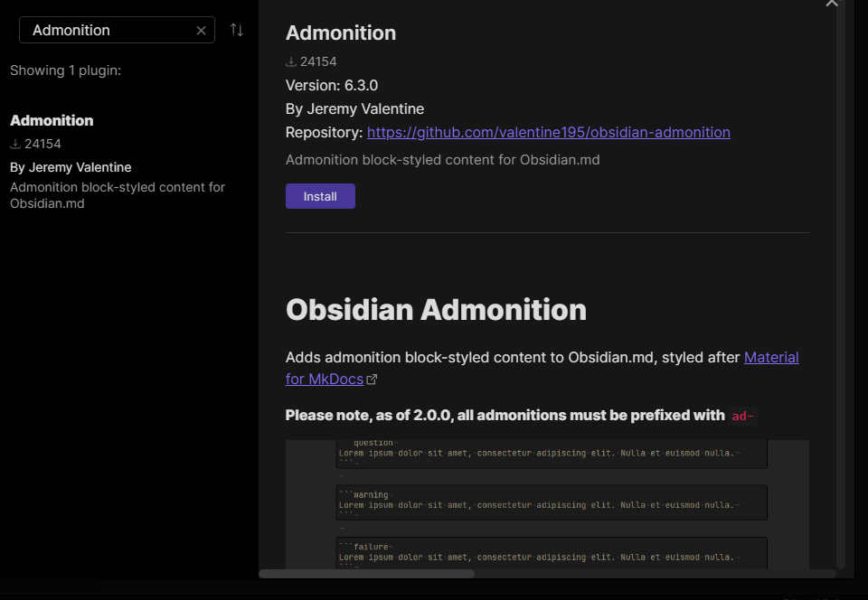Click the Obsidian Admonition readme heading

436,309
